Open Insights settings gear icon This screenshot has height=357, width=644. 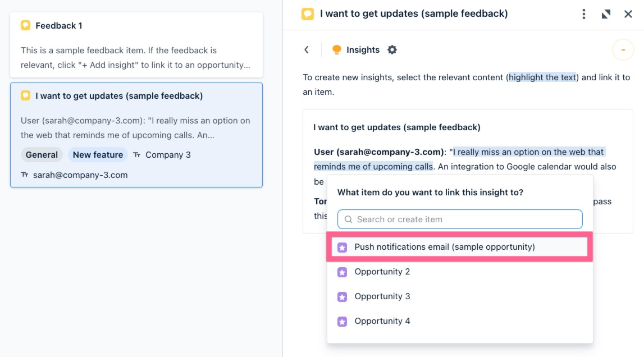[x=392, y=50]
